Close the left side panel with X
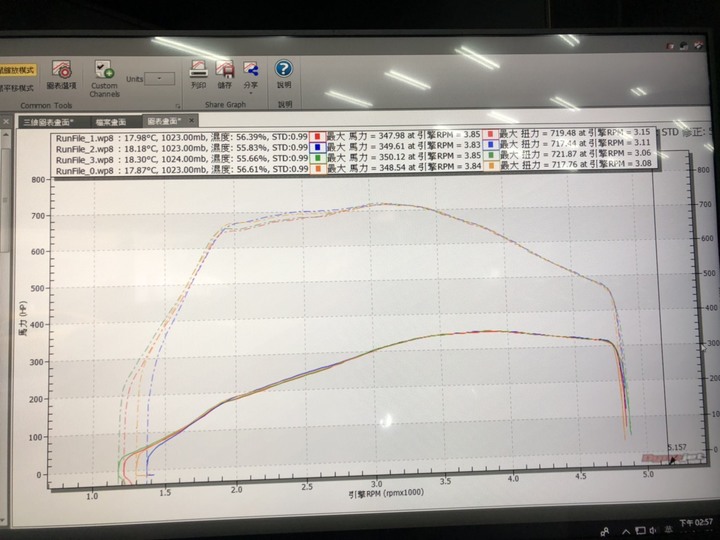720x540 pixels. (6, 122)
